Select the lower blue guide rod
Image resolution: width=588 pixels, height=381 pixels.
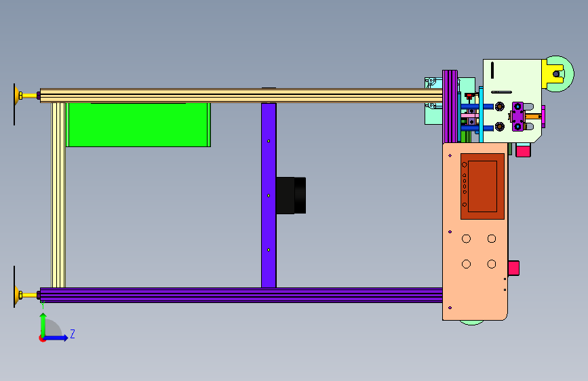click(477, 128)
